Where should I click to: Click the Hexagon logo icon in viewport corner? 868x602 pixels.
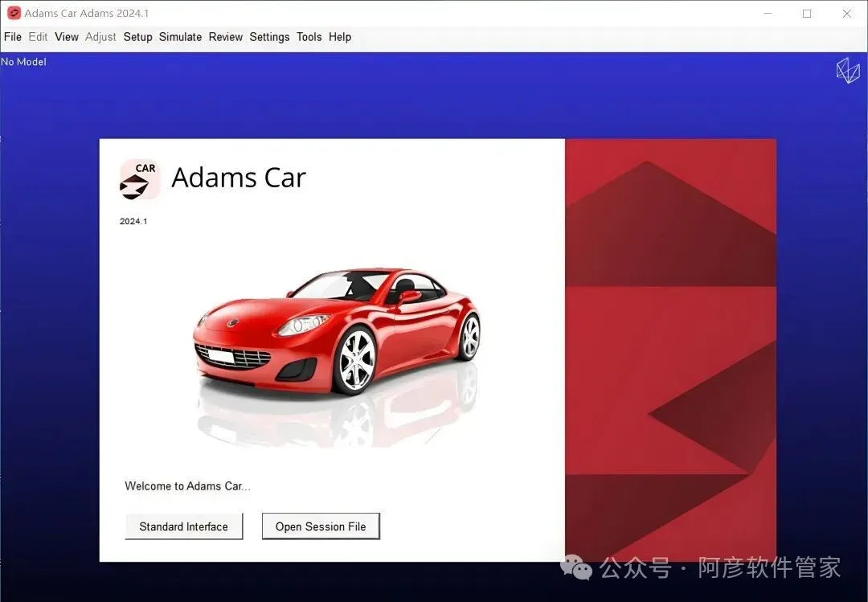(848, 71)
